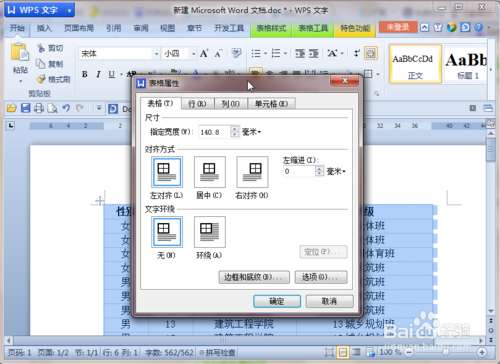Click the clear formatting icon
The image size is (500, 364).
(236, 53)
